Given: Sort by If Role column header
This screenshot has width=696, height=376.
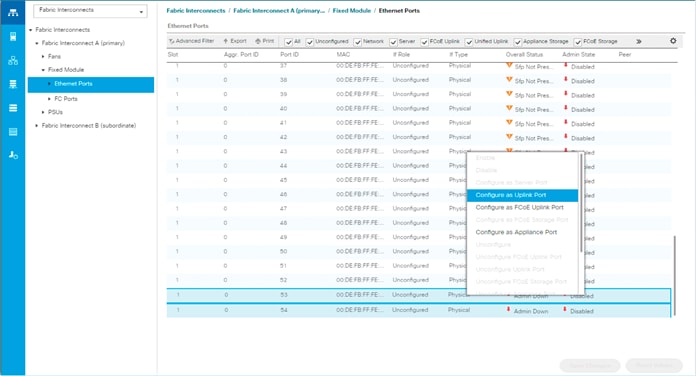Looking at the screenshot, I should tap(401, 55).
